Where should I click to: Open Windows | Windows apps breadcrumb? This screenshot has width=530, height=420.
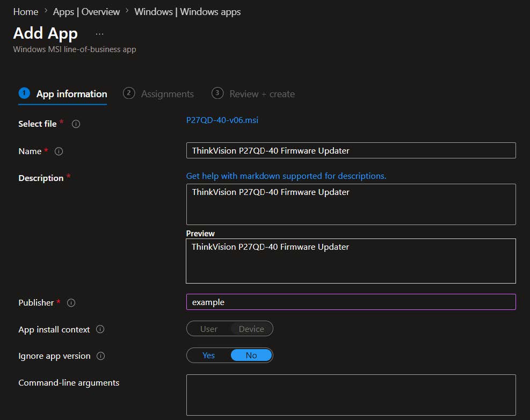[x=187, y=12]
